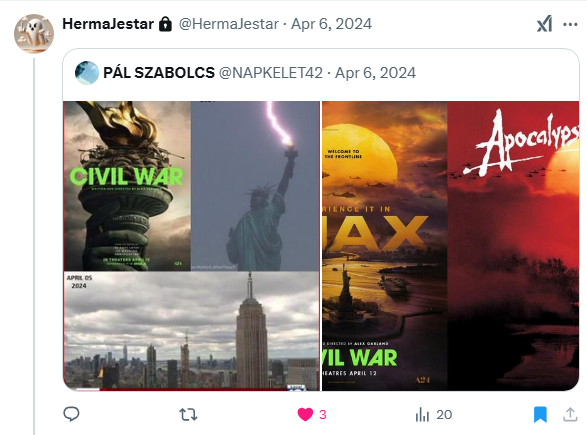The image size is (587, 435).
Task: Open the three-dot more options menu
Action: [570, 25]
